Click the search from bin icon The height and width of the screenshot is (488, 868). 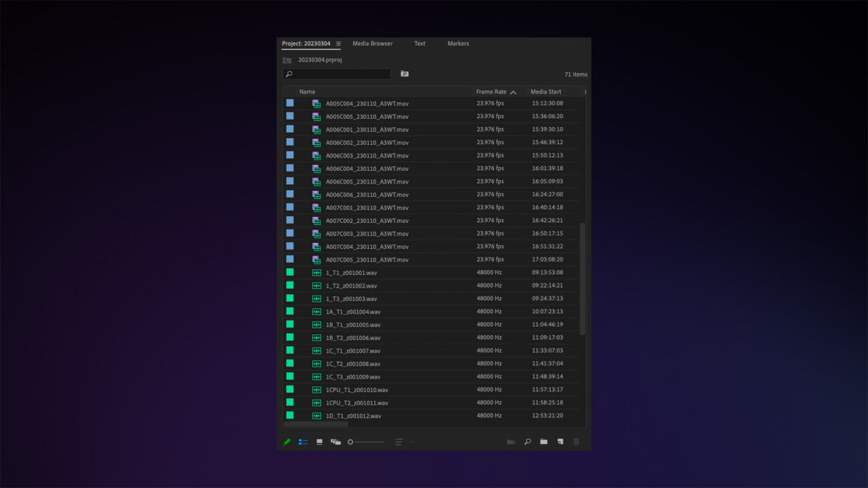tap(404, 73)
